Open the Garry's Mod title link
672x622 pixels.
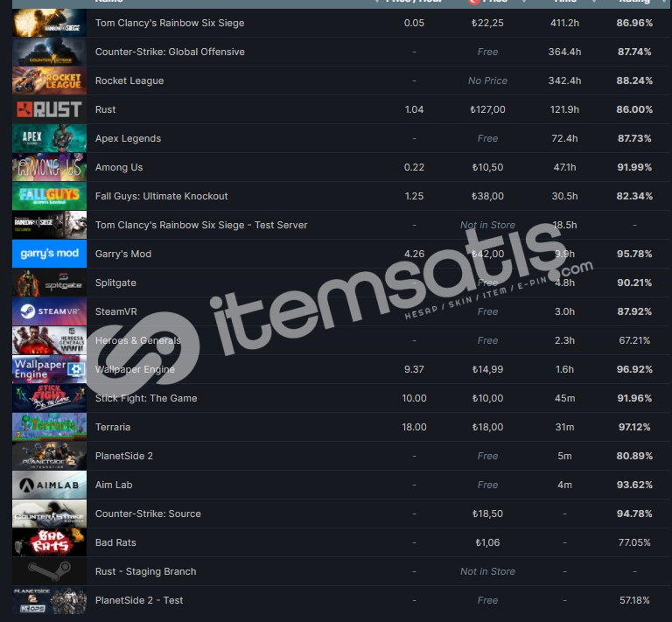[x=123, y=254]
